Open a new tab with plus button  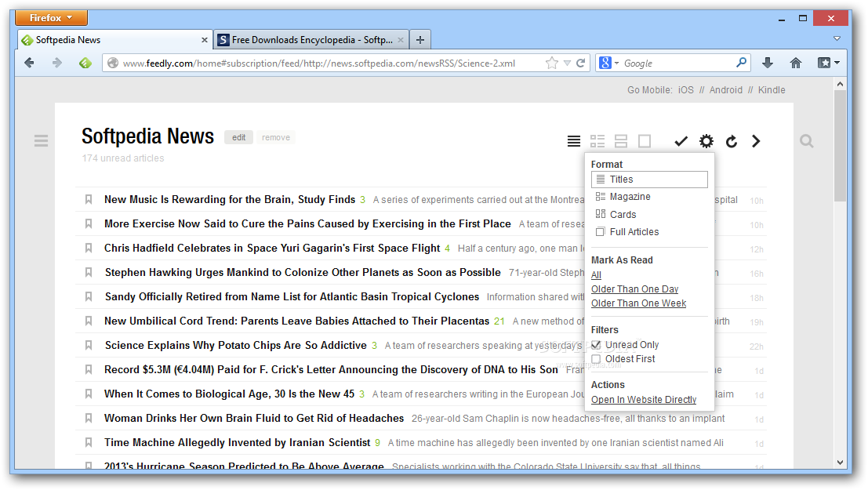pos(420,40)
